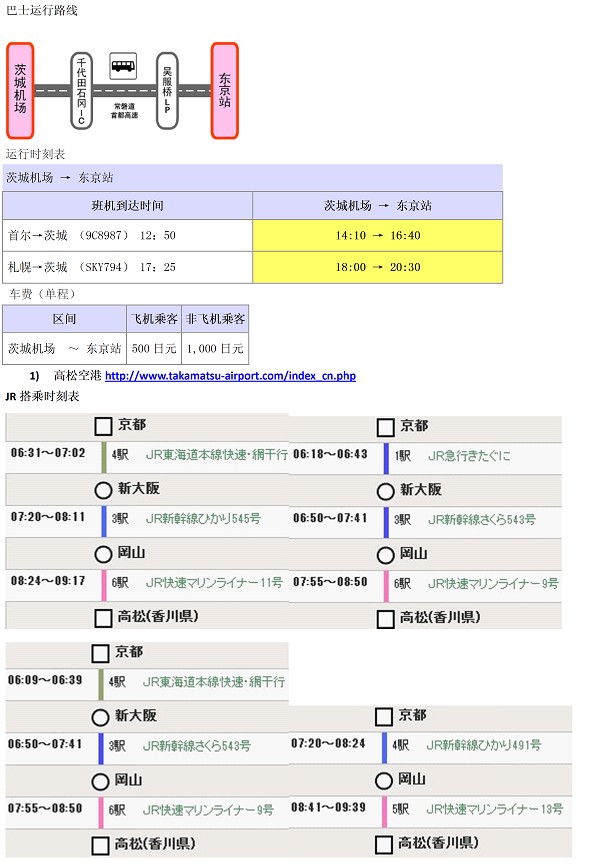The height and width of the screenshot is (864, 603).
Task: Click the 08:41~09:39 time entry
Action: click(329, 807)
